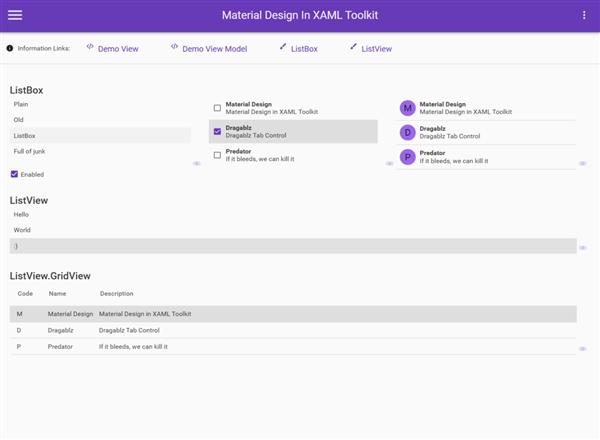Check the Material Design checkbox
The height and width of the screenshot is (440, 600).
coord(217,108)
